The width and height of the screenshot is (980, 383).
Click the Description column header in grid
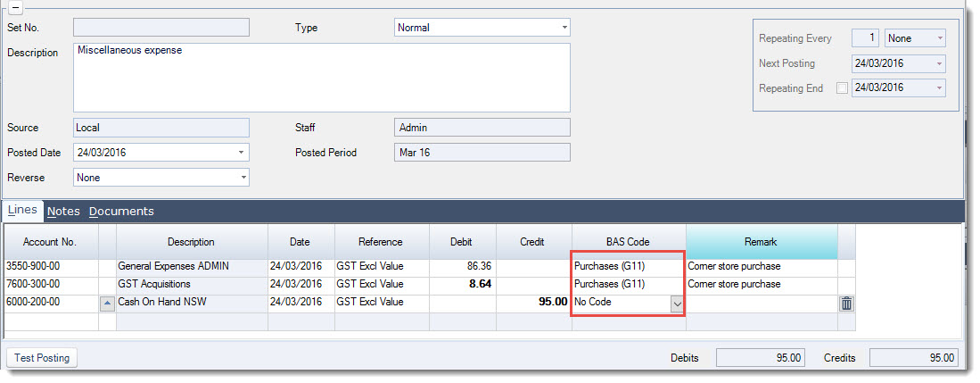click(x=191, y=242)
